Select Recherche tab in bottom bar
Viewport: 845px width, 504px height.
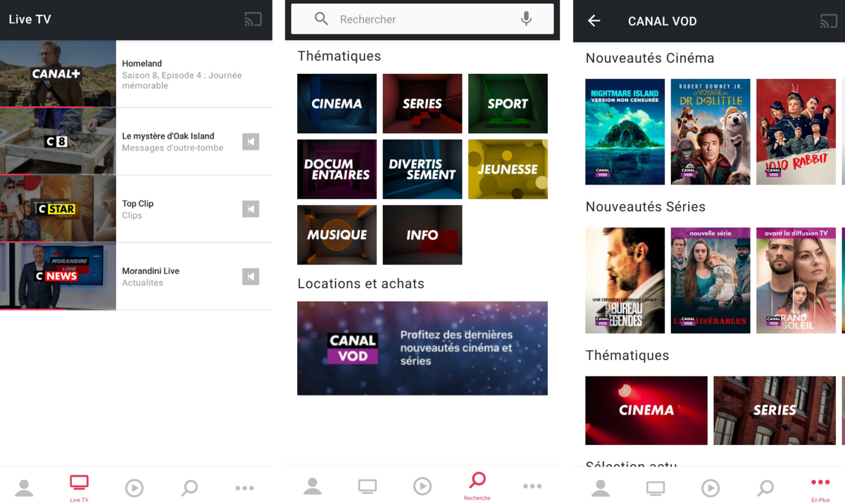[477, 486]
